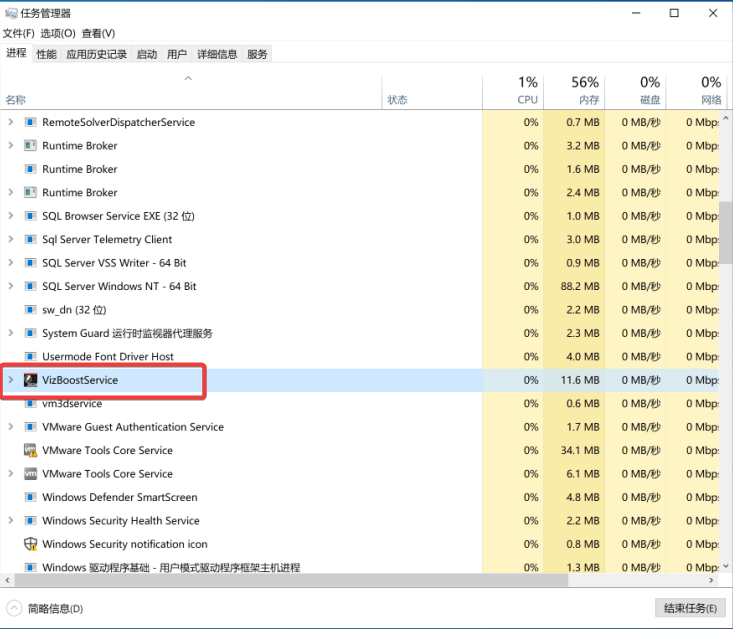Switch to the 应用历史记录 tab
The width and height of the screenshot is (733, 629).
click(96, 54)
